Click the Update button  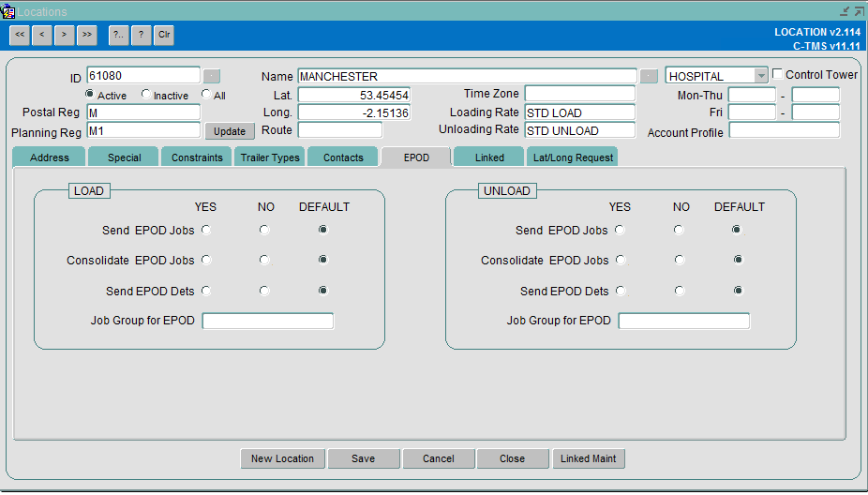coord(230,131)
